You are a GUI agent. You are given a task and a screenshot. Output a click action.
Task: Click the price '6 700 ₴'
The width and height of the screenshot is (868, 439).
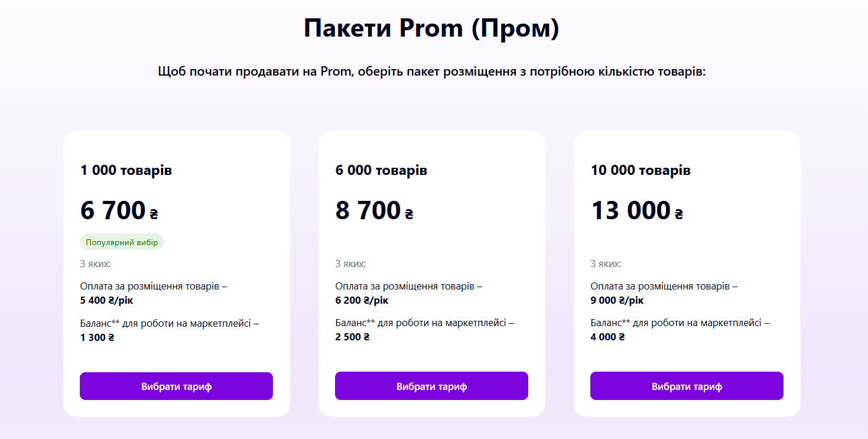coord(115,210)
